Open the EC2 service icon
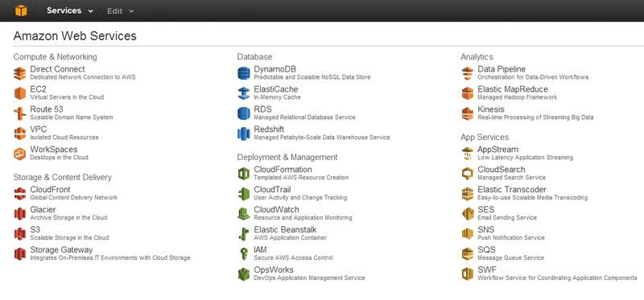Viewport: 644px width, 300px height. point(19,93)
